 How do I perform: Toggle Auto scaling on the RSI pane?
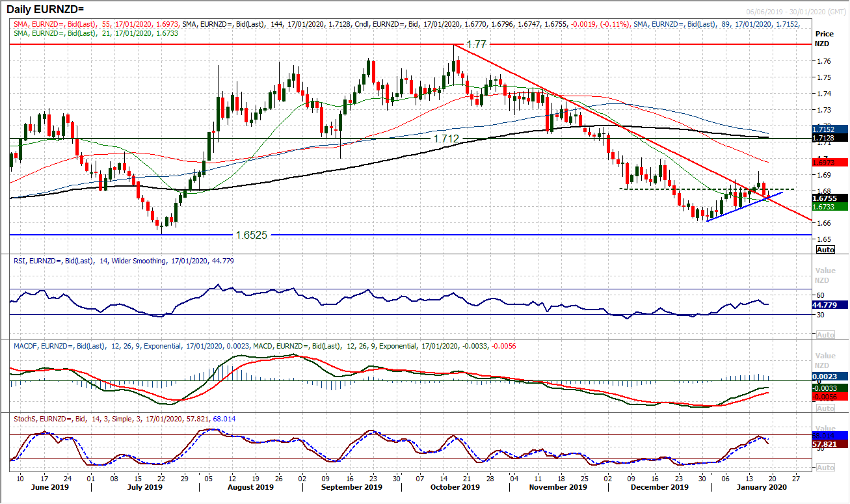(x=825, y=334)
